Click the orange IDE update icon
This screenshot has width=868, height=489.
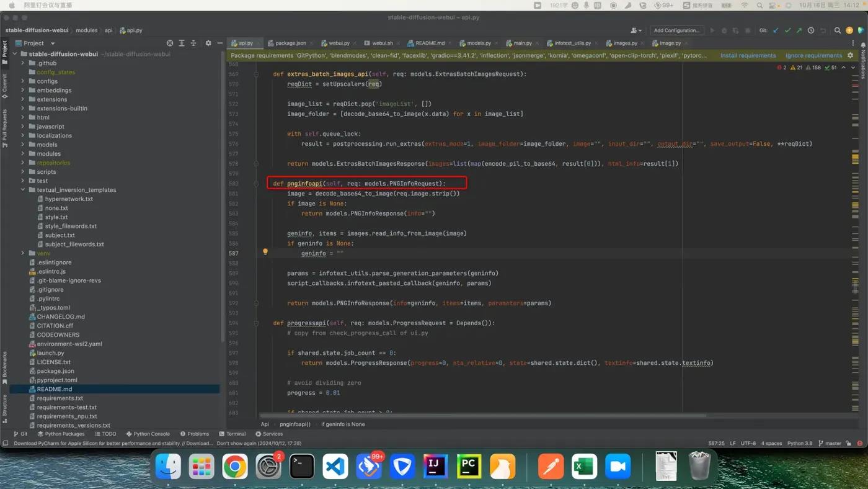coord(849,30)
